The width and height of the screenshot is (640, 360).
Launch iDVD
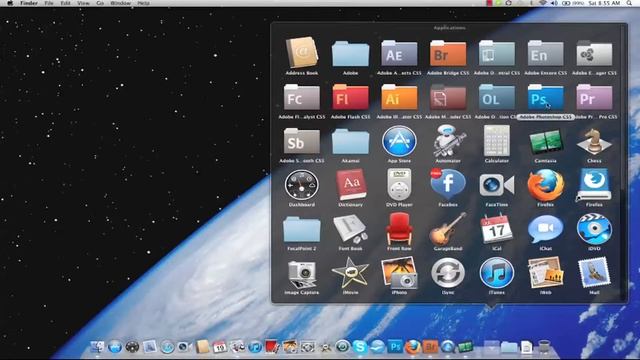594,229
